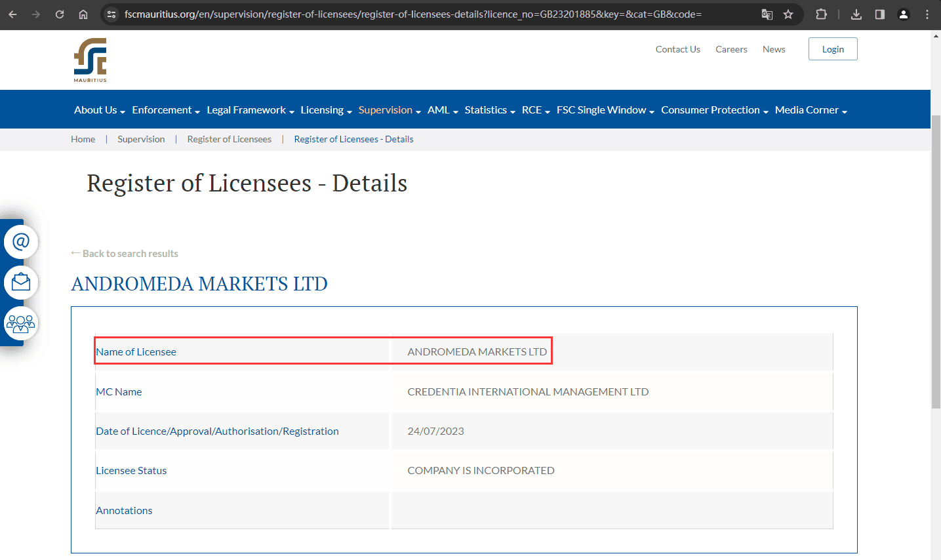941x560 pixels.
Task: Click the 24/07/2023 date value
Action: point(435,431)
